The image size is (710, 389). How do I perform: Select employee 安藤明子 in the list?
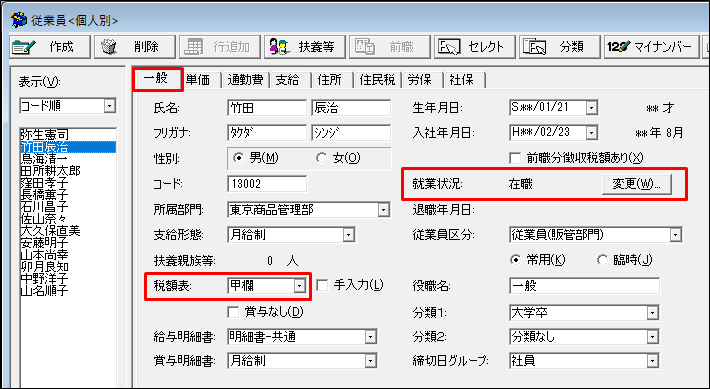tap(68, 243)
